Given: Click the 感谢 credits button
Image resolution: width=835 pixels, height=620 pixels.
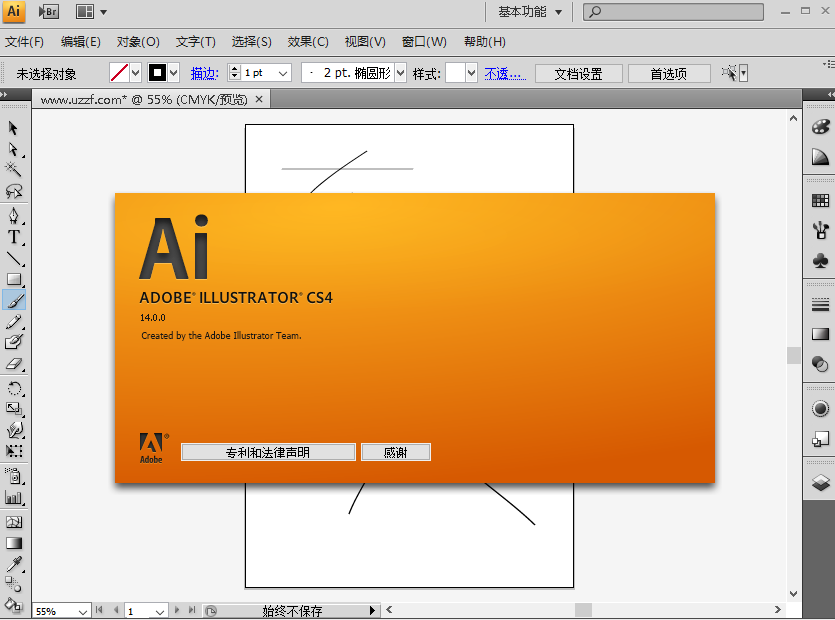Looking at the screenshot, I should point(396,452).
